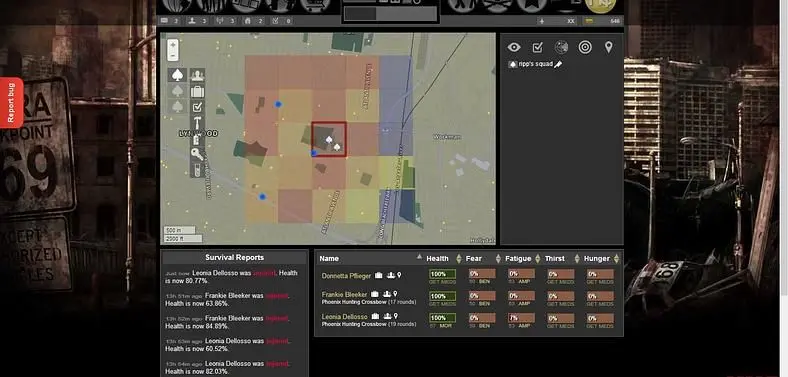The height and width of the screenshot is (377, 788).
Task: Open the globe icon in side panel
Action: tap(561, 47)
